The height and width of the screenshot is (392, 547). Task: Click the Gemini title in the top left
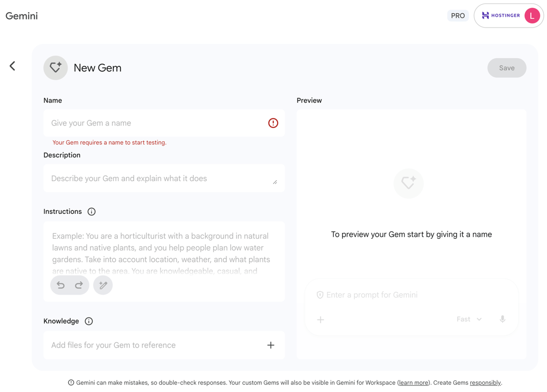[x=21, y=15]
